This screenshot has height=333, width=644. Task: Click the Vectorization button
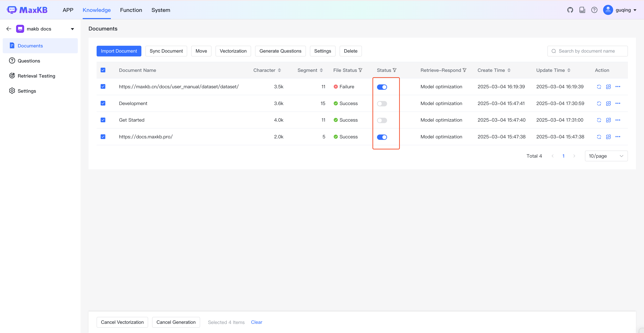point(233,51)
